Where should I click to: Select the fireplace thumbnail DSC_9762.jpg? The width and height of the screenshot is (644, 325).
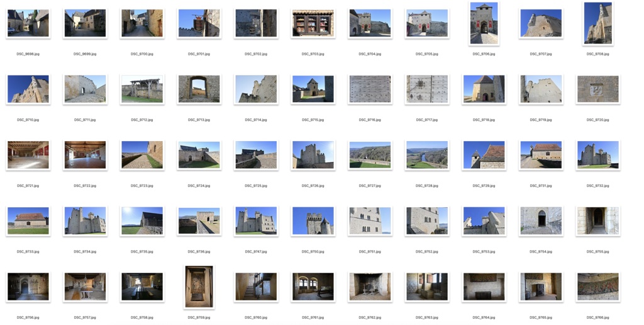pyautogui.click(x=370, y=287)
